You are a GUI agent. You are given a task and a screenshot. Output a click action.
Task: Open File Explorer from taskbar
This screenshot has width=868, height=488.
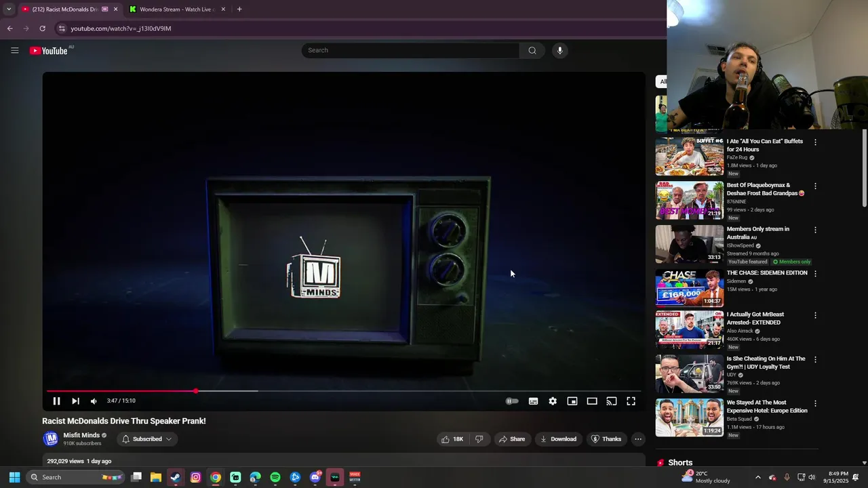155,477
